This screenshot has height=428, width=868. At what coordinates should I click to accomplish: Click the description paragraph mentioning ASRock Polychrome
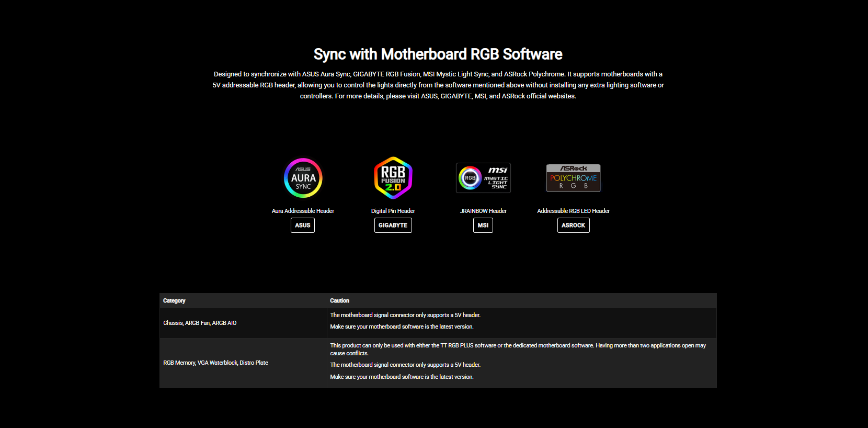pos(438,85)
